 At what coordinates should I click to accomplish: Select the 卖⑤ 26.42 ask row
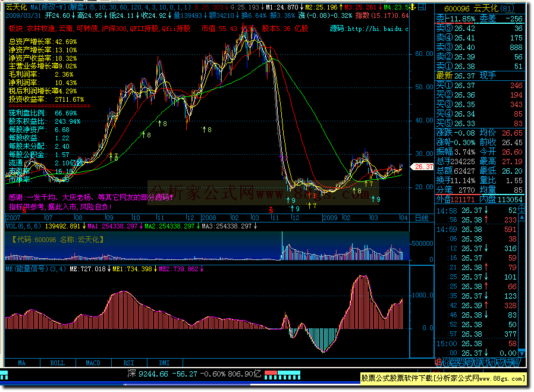(x=479, y=29)
